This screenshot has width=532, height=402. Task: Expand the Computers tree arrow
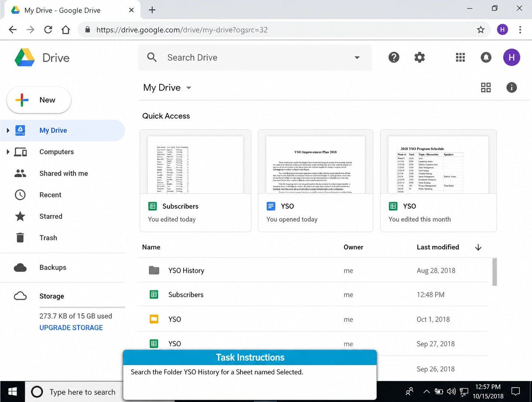8,152
